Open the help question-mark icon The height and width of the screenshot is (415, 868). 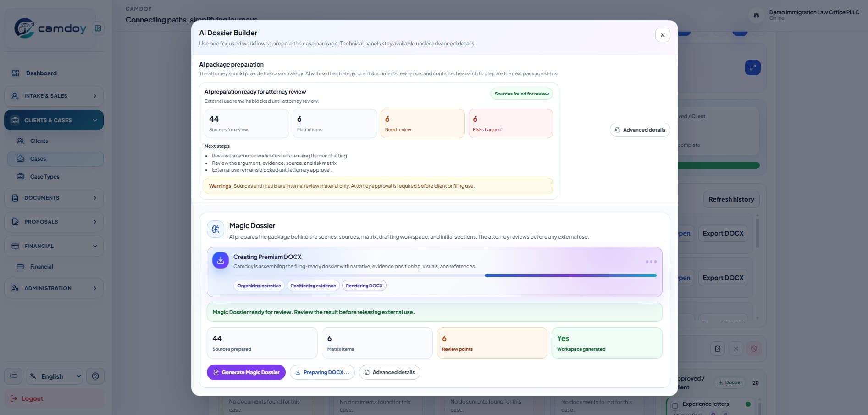pos(95,376)
